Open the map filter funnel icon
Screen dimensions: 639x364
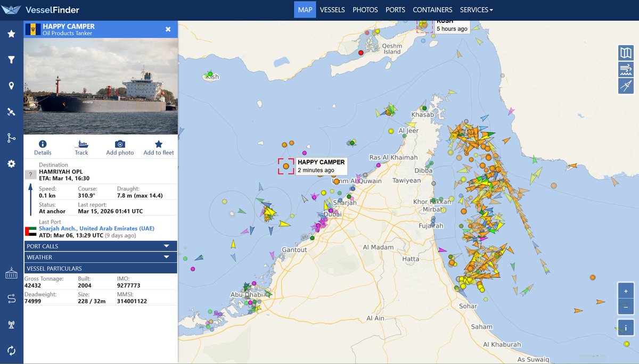(11, 60)
